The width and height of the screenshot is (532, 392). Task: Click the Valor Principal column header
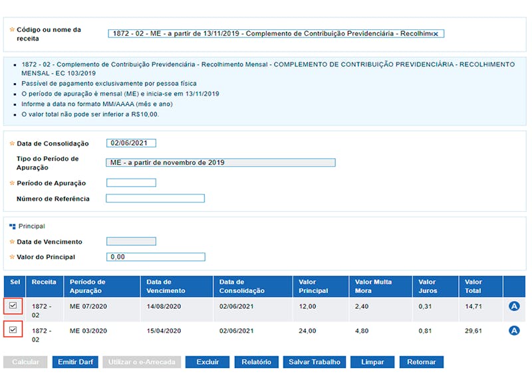coord(321,286)
